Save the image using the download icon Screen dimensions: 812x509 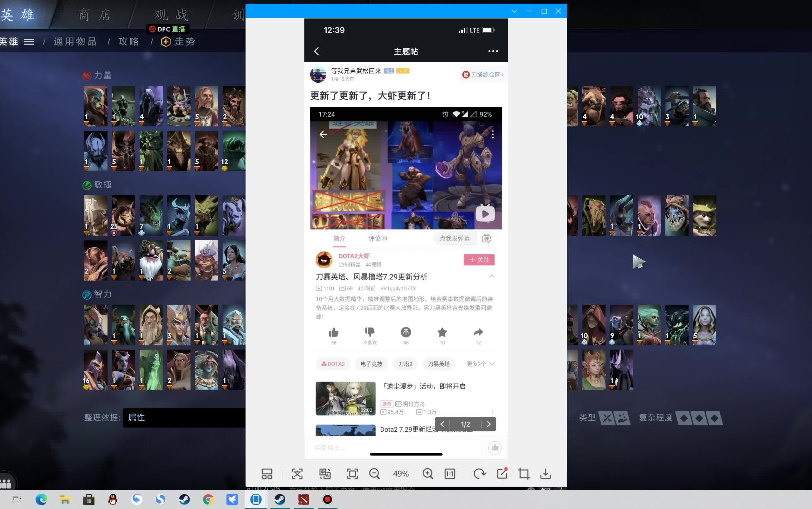click(545, 473)
